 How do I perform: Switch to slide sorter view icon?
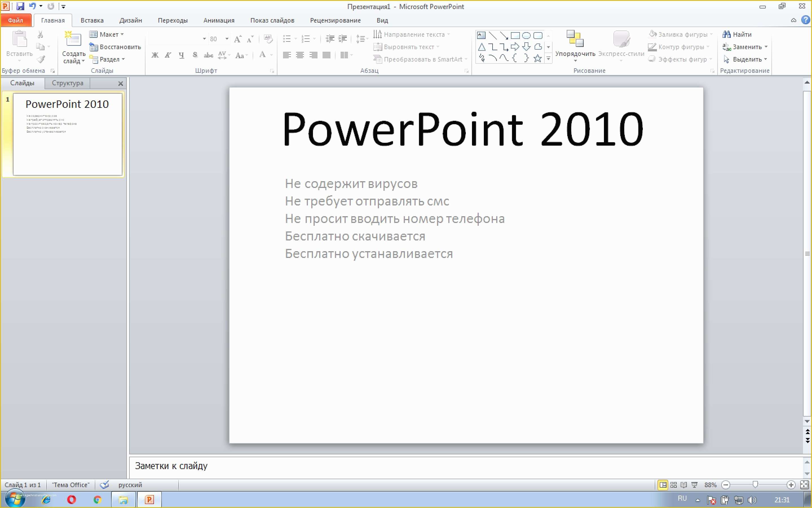[673, 485]
